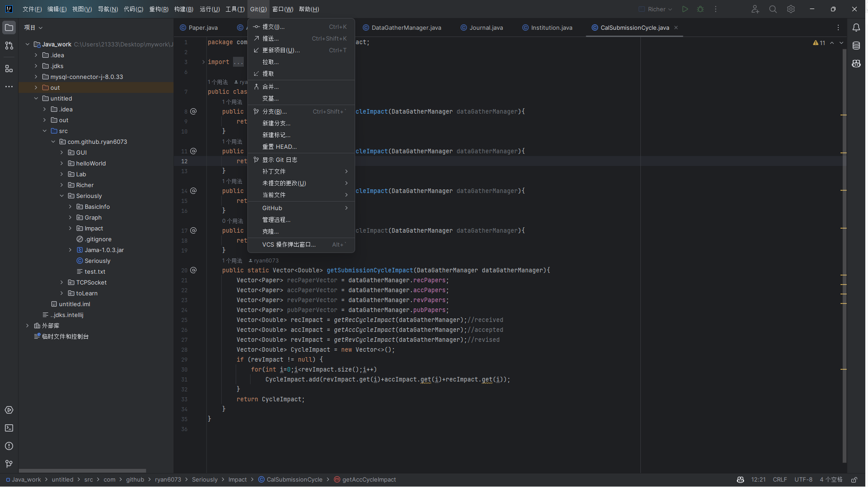This screenshot has width=868, height=487.
Task: Select the .gitignore file in tree
Action: coord(98,239)
